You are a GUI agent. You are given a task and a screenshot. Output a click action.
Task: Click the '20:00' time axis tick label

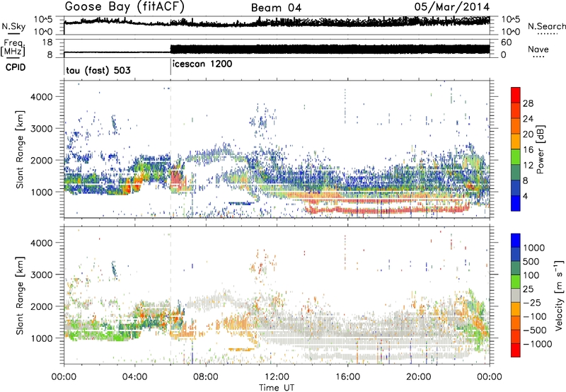418,377
